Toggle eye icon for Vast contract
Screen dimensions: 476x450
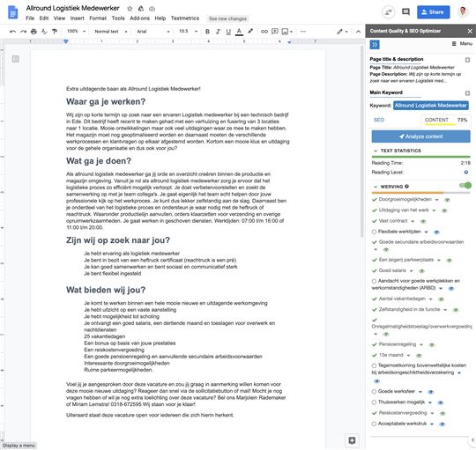click(423, 221)
